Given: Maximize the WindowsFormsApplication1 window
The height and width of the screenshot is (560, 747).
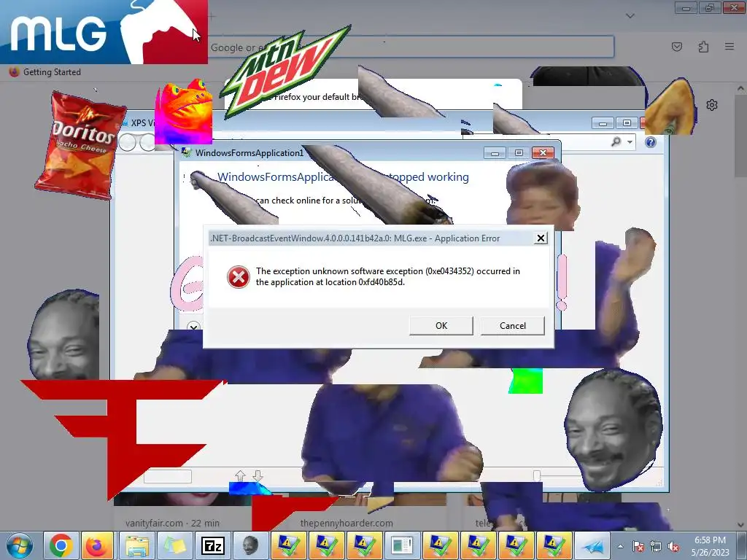Looking at the screenshot, I should coord(519,153).
